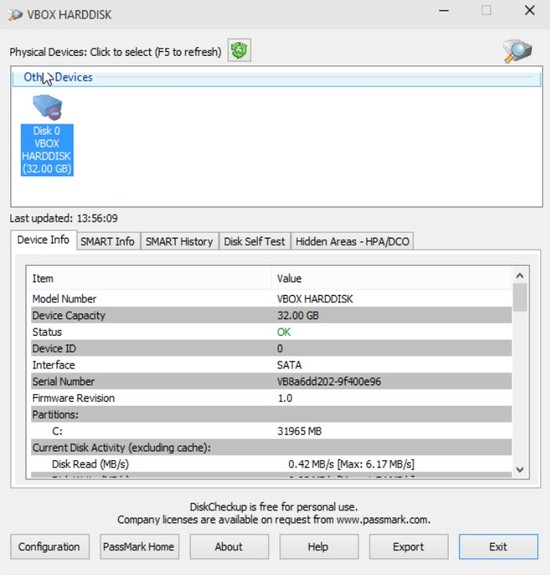Switch to the Device Info tab
The width and height of the screenshot is (550, 575).
43,240
